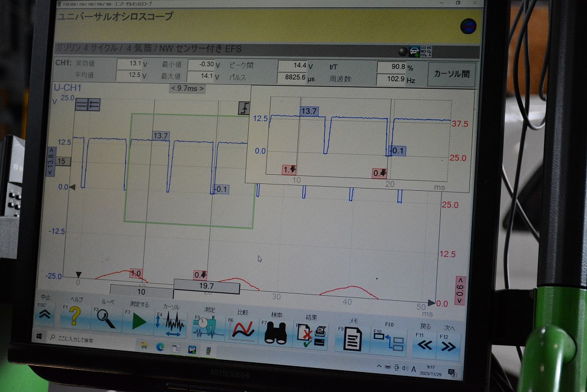Screen dimensions: 587x392
Task: Click the 周波数 102.9 Hz field
Action: 391,79
